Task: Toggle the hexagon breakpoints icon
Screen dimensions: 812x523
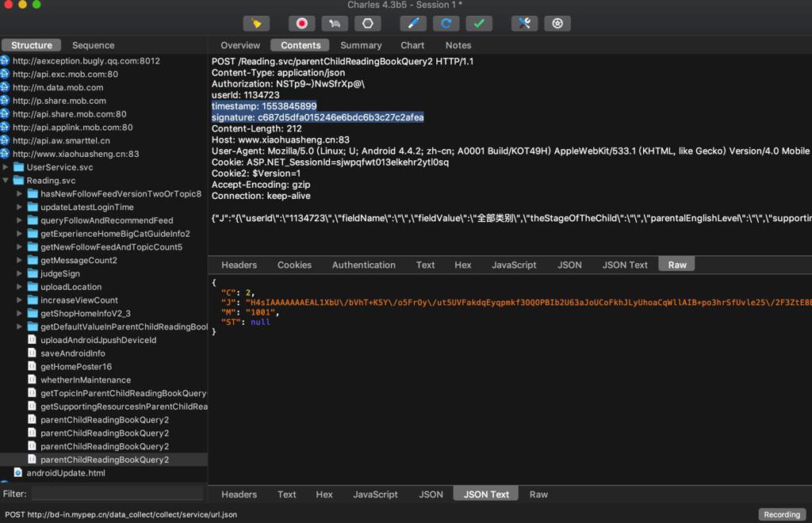Action: pyautogui.click(x=367, y=24)
